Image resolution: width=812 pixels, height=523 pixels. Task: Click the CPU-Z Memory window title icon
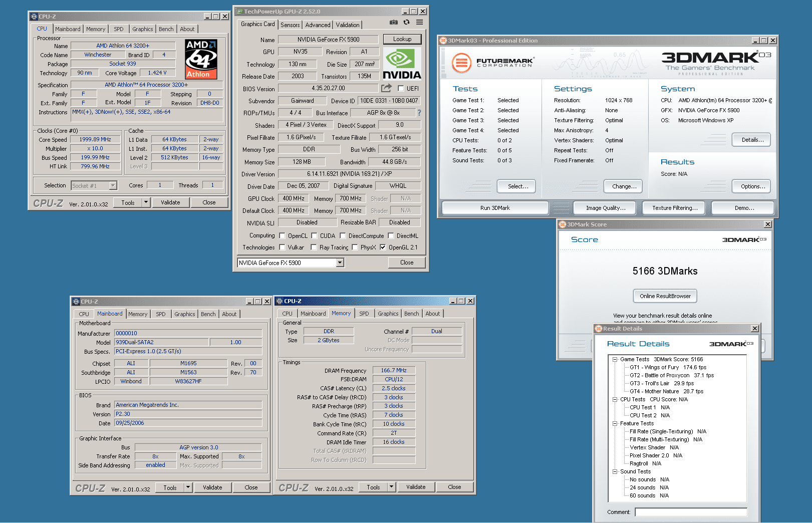[x=280, y=301]
